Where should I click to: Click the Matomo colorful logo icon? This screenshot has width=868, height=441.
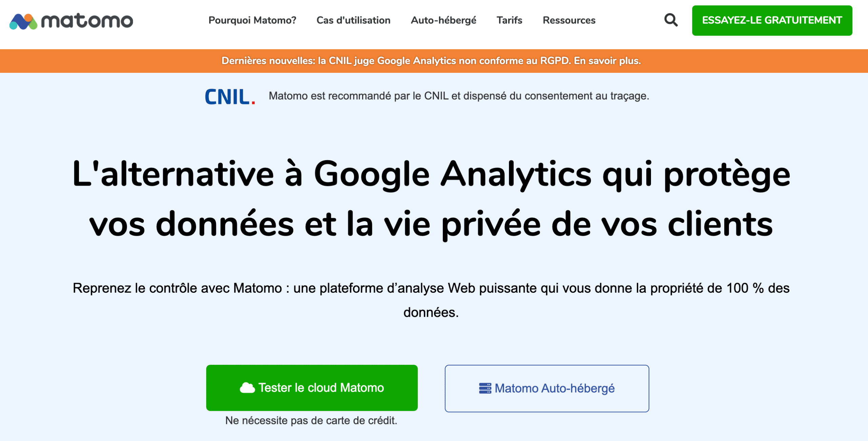click(x=23, y=21)
